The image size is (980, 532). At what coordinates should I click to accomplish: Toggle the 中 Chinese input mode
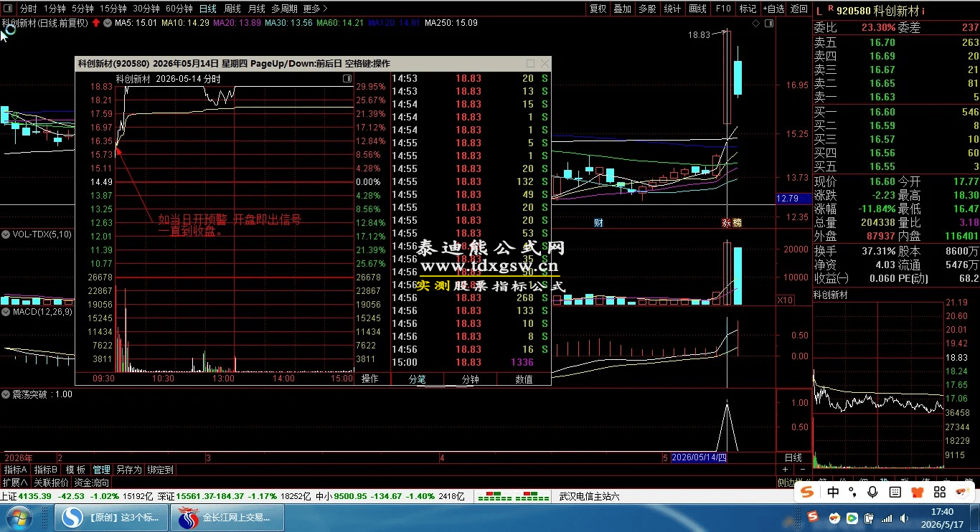(x=833, y=492)
